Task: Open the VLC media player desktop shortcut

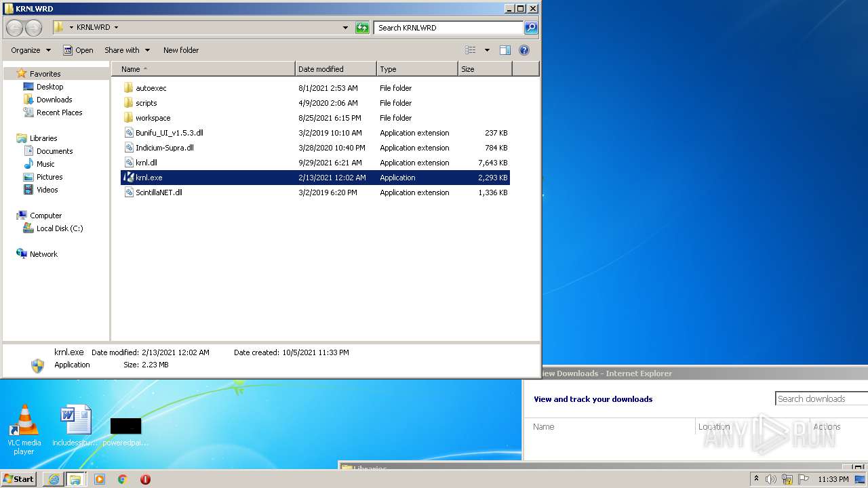Action: pos(24,430)
